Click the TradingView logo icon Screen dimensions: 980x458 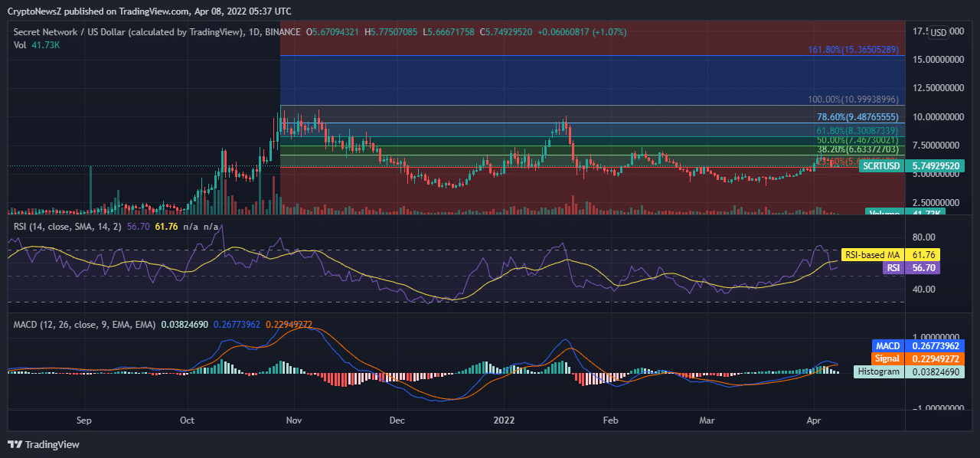(x=15, y=444)
